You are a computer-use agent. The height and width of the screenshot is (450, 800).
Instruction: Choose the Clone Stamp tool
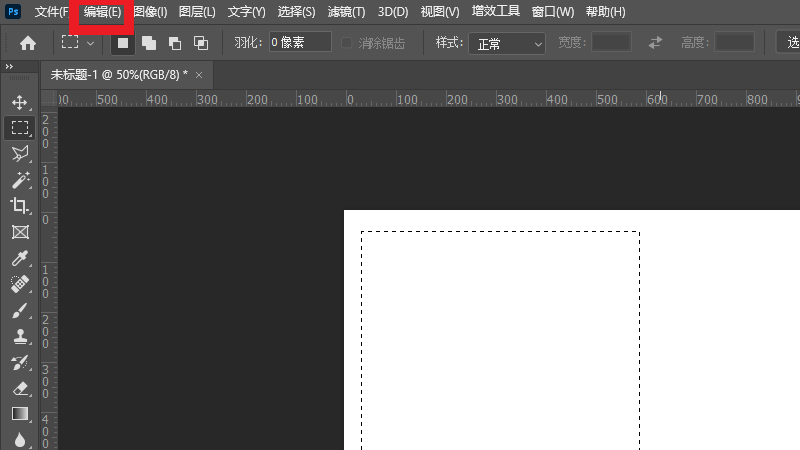19,336
